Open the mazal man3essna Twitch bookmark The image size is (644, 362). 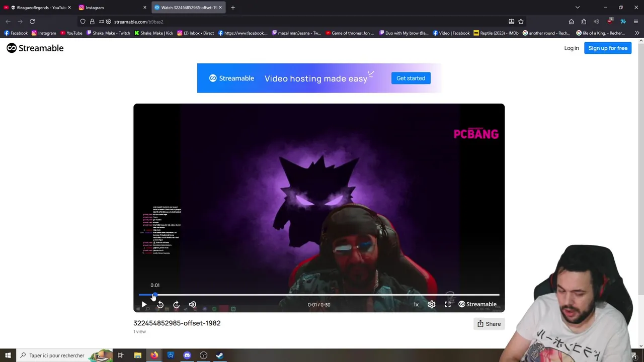(296, 33)
